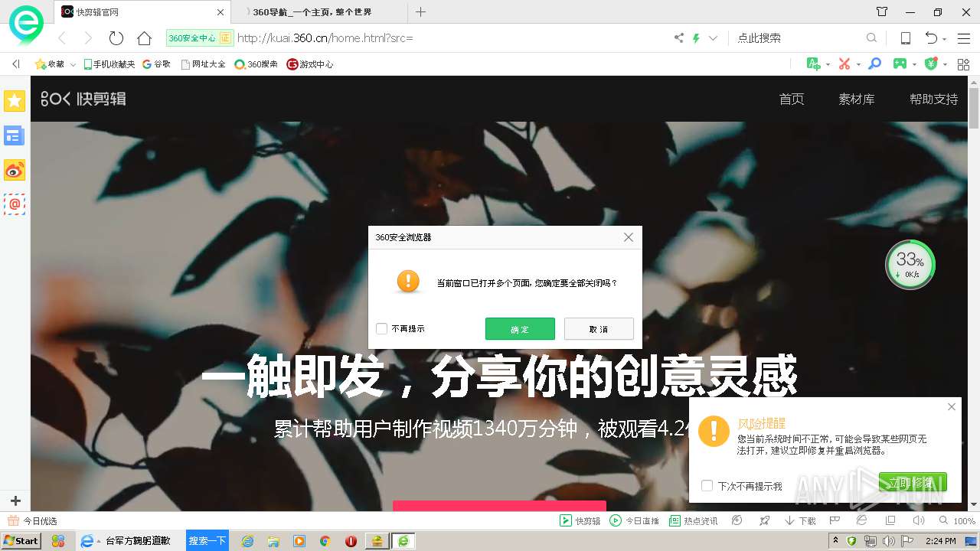Open 热点资讯 in status bar
The image size is (980, 551).
694,520
